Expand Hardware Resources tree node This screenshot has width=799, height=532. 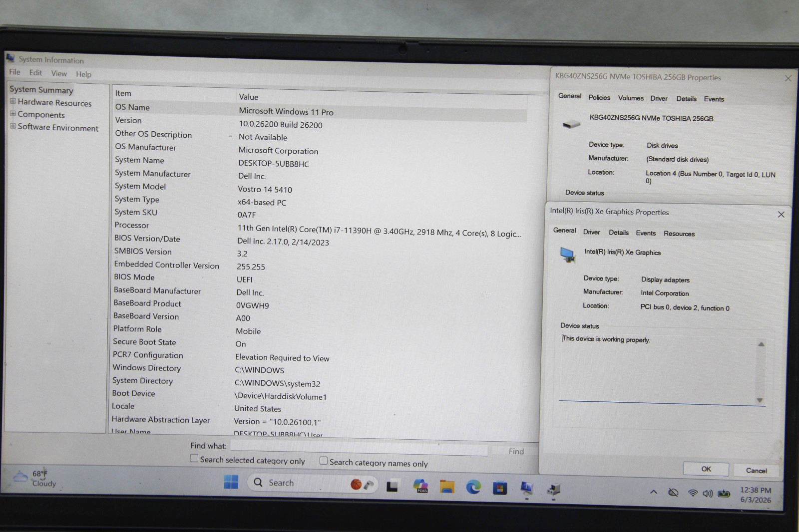[13, 101]
